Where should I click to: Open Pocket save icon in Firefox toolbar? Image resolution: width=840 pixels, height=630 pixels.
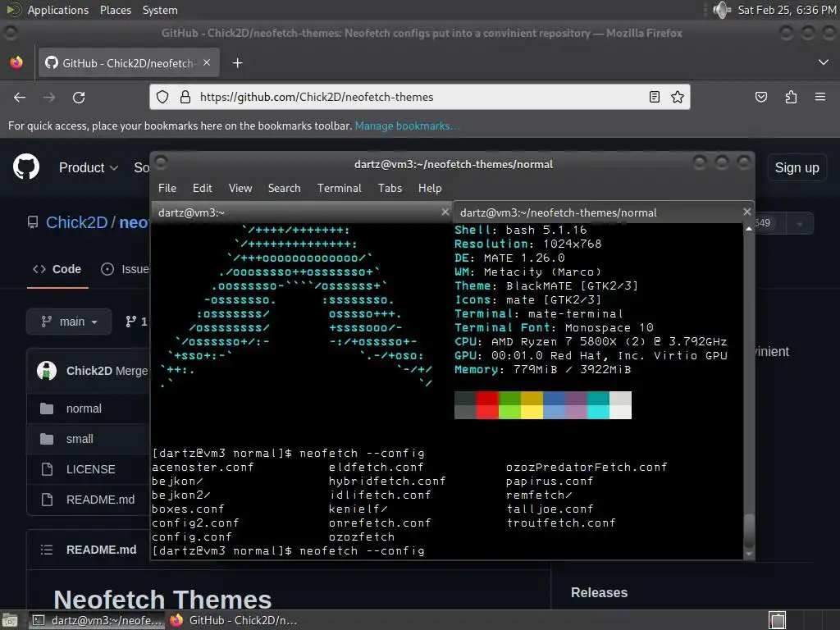click(760, 97)
